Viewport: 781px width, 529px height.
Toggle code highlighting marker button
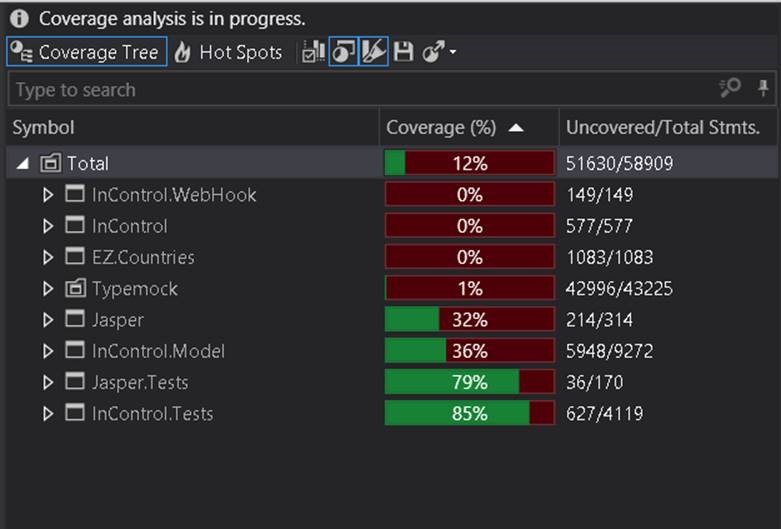click(x=374, y=52)
